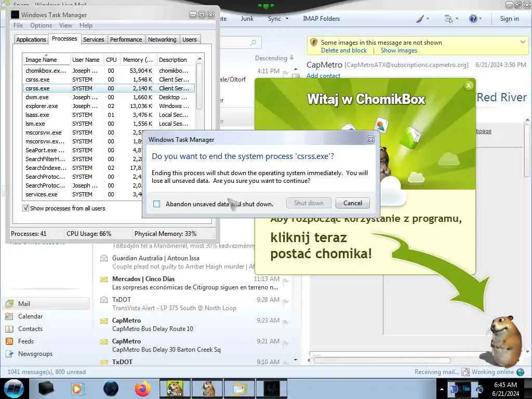532x399 pixels.
Task: Show hidden system tray icons arrow
Action: (x=442, y=389)
